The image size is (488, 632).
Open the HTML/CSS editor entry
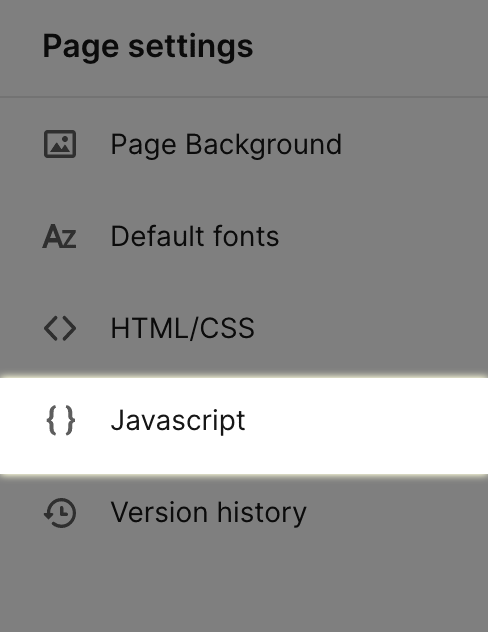[x=244, y=328]
